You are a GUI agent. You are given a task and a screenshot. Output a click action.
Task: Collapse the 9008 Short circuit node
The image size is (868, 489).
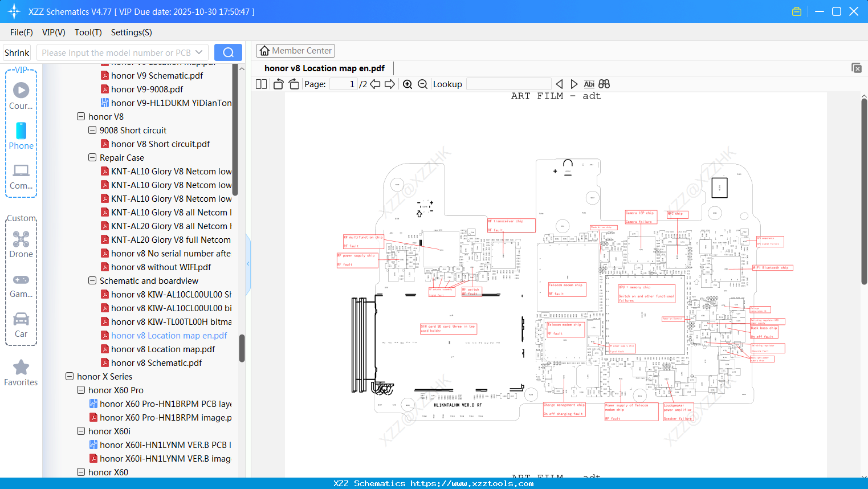pos(92,130)
